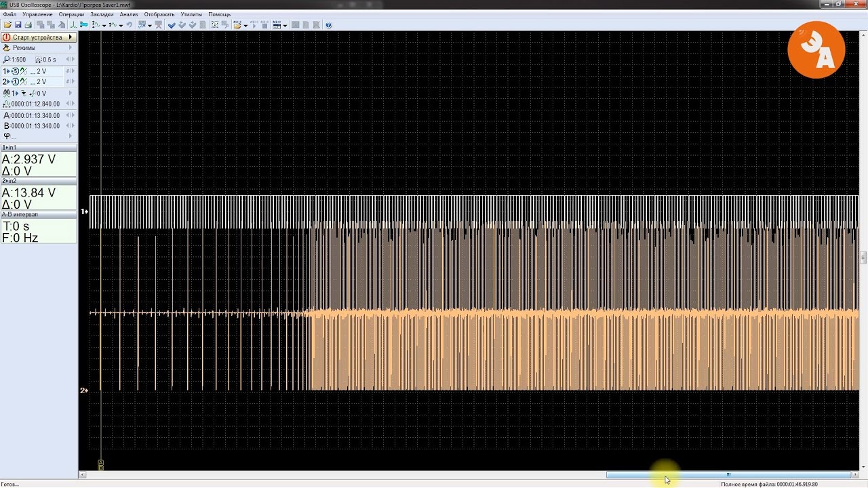Image resolution: width=868 pixels, height=488 pixels.
Task: Click cursor B time 0000:01:13.340.00
Action: click(35, 125)
